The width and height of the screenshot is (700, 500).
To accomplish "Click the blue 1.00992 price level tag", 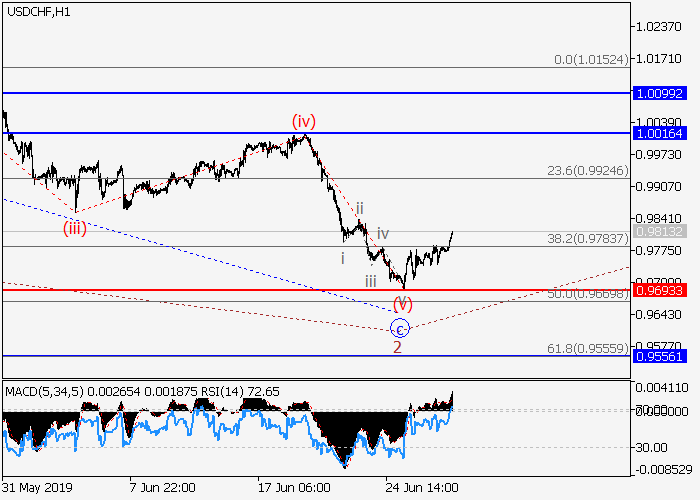I will pos(659,93).
